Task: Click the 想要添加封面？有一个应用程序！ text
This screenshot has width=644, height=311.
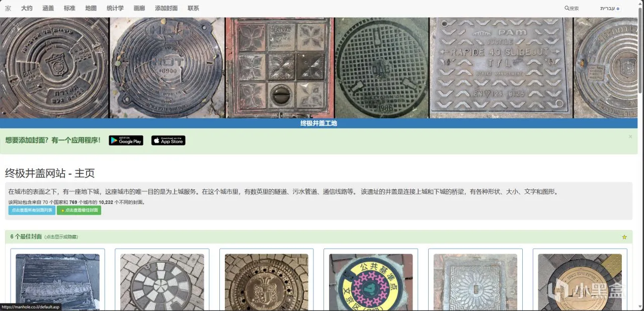Action: pos(53,140)
